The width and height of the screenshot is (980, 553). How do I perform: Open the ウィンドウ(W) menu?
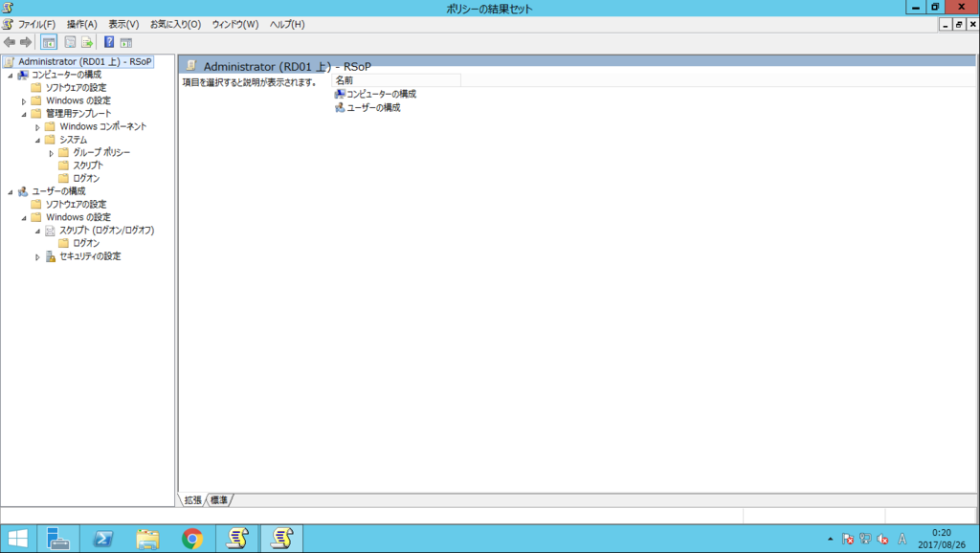pyautogui.click(x=235, y=24)
